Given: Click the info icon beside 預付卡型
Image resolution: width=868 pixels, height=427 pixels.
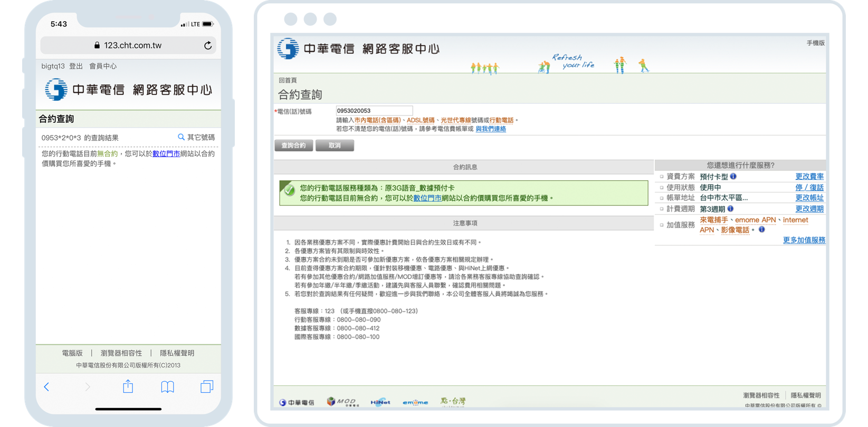Looking at the screenshot, I should click(733, 177).
